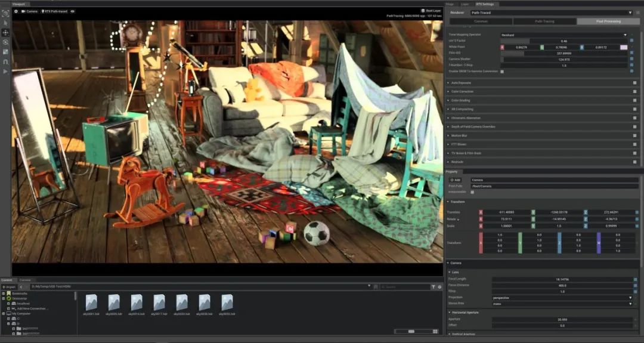
Task: Toggle the Auto Exposure checkbox
Action: tap(634, 82)
